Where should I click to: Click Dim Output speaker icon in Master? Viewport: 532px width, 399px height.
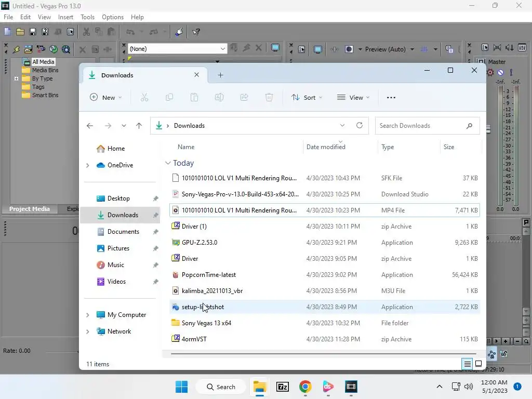(x=510, y=47)
